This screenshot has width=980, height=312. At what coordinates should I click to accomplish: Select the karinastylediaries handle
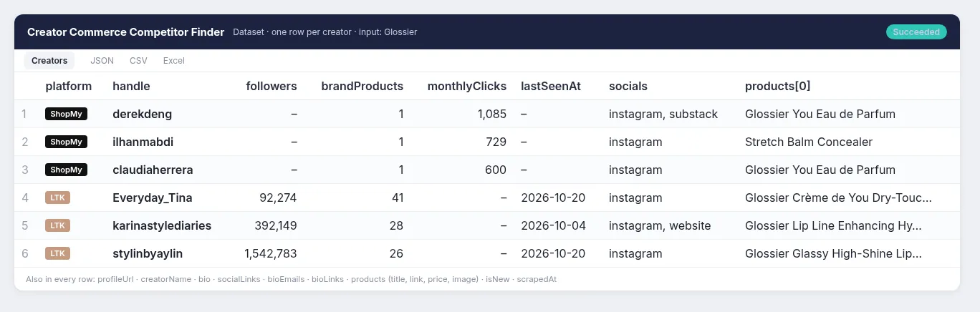pyautogui.click(x=162, y=225)
